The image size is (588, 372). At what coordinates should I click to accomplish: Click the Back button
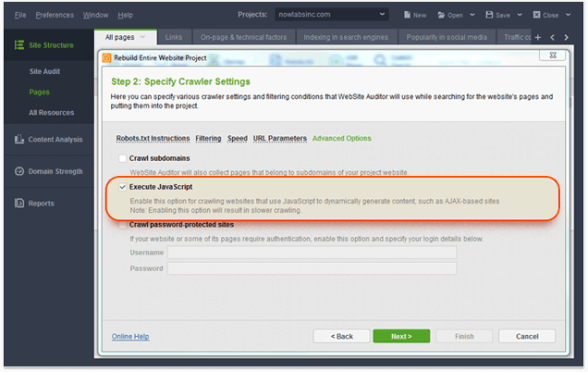(x=342, y=336)
